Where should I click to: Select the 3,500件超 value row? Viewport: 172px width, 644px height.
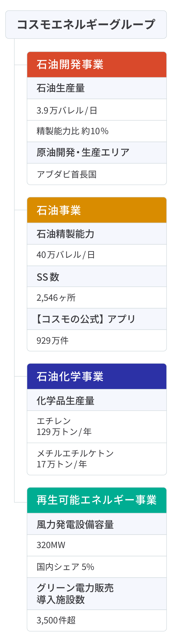97,620
